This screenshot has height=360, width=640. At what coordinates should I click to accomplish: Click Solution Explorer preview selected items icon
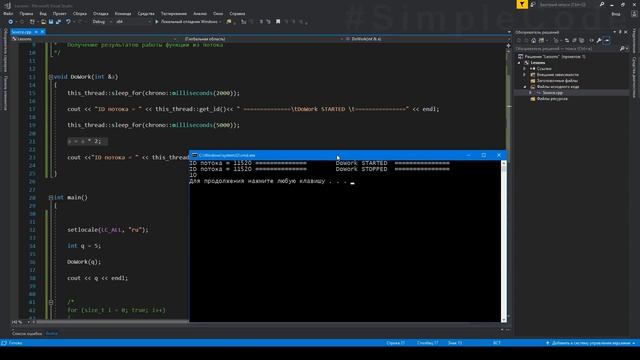607,40
